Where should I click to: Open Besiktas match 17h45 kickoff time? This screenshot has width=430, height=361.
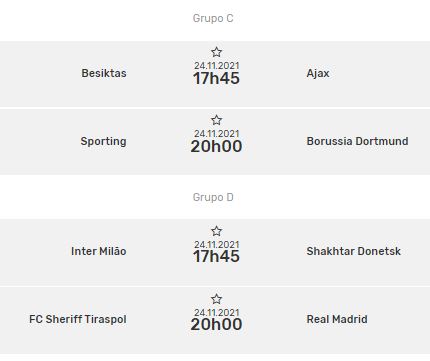click(x=216, y=79)
